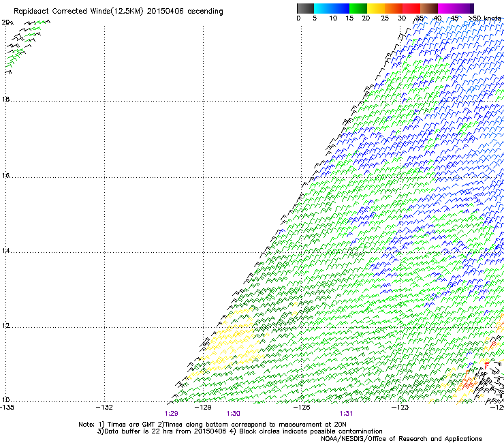
Task: Click the '-132' longitude axis label
Action: click(104, 408)
